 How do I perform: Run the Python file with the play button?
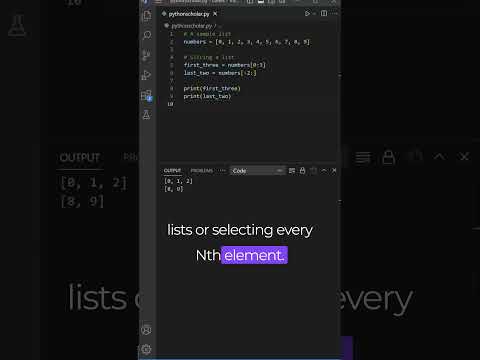pos(307,14)
